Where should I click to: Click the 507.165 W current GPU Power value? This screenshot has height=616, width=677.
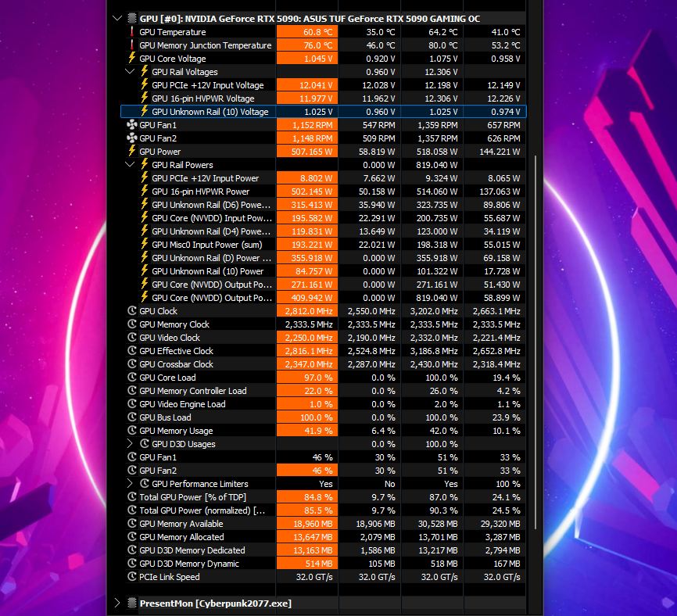[x=312, y=152]
